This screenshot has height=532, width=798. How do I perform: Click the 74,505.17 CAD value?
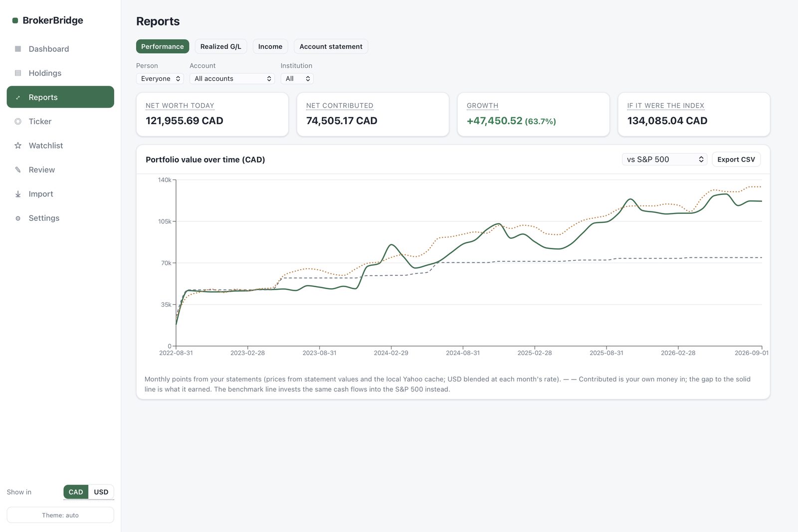click(342, 121)
